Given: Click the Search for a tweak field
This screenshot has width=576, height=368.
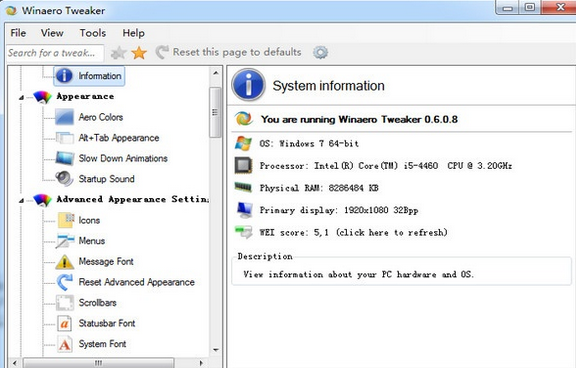Looking at the screenshot, I should tap(55, 53).
